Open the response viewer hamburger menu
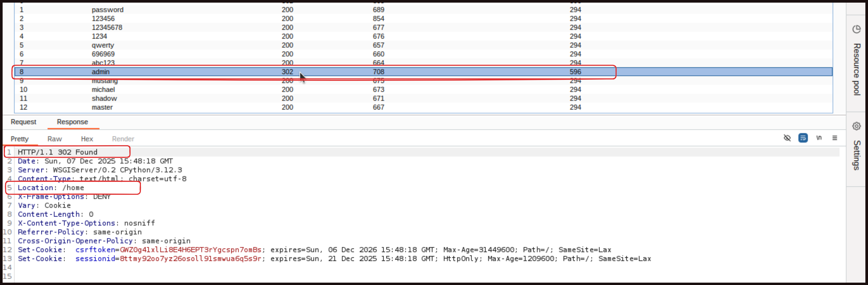Screen dimensions: 868x285 [835, 138]
